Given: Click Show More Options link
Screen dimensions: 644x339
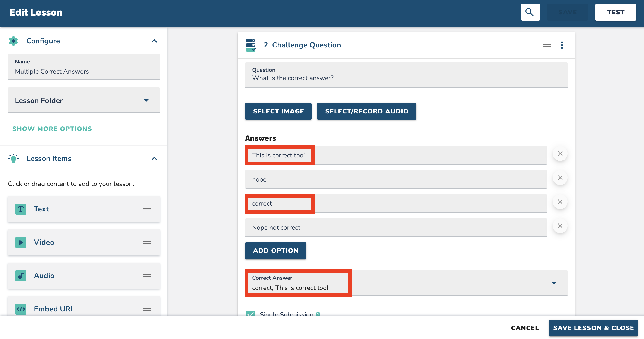Looking at the screenshot, I should tap(52, 129).
